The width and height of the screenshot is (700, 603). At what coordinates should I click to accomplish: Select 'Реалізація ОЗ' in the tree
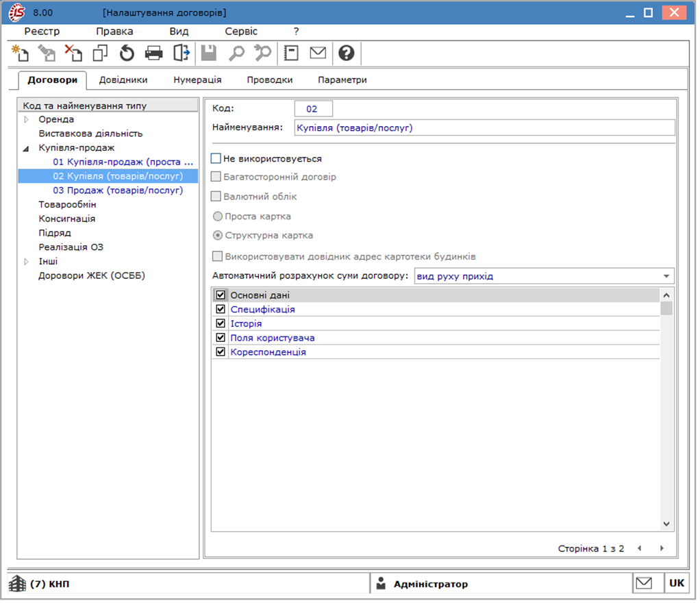(71, 247)
